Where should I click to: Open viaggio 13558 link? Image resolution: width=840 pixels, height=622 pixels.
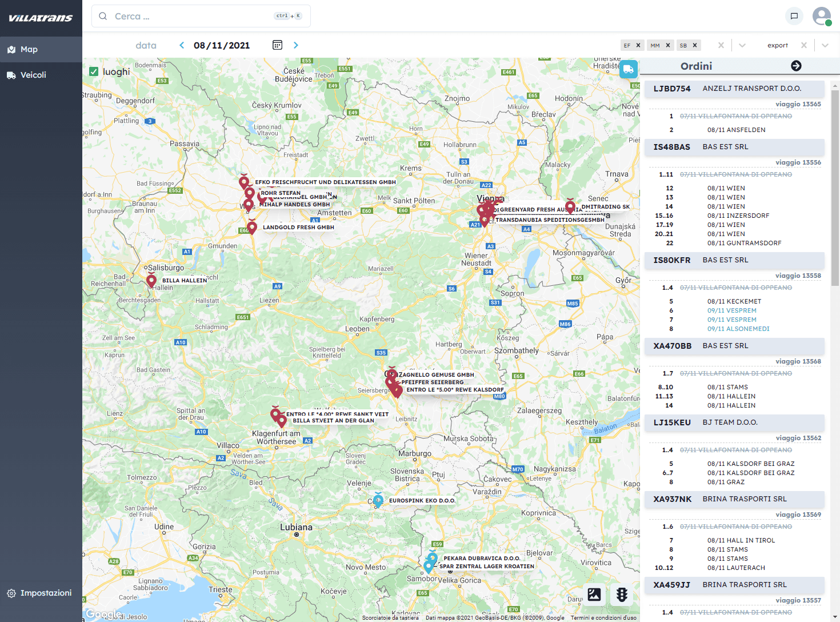pos(798,276)
